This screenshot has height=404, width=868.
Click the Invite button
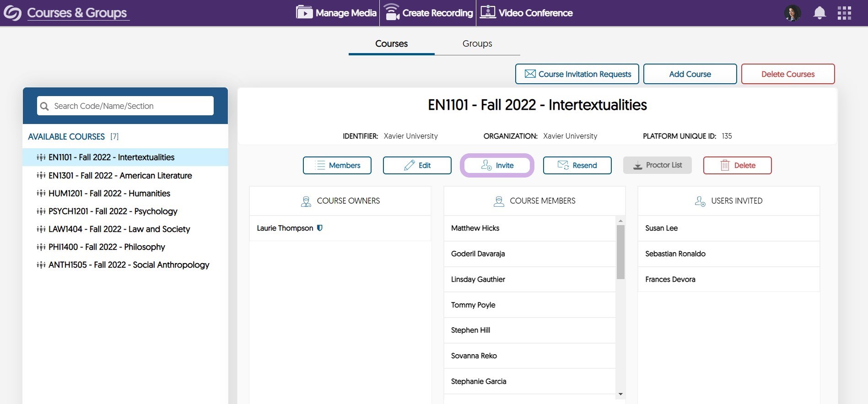(x=497, y=165)
